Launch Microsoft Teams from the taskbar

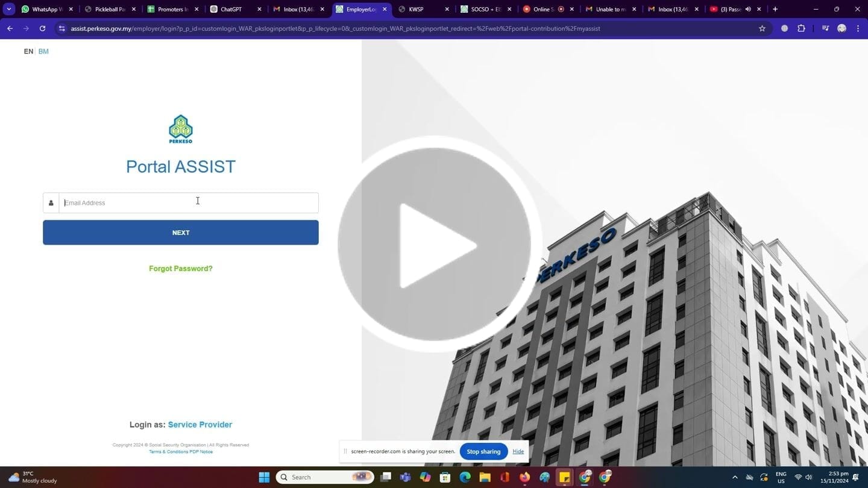point(406,477)
